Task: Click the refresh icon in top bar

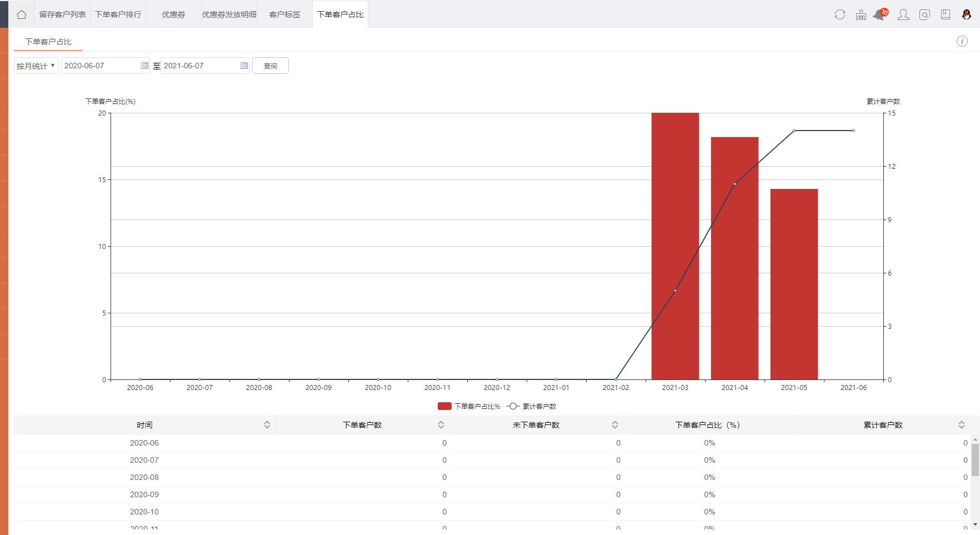Action: tap(839, 14)
